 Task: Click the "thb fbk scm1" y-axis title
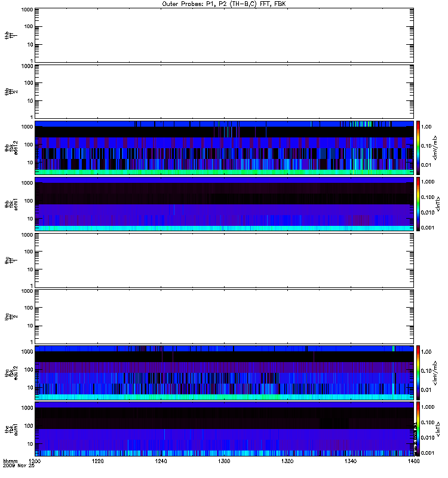(x=11, y=204)
